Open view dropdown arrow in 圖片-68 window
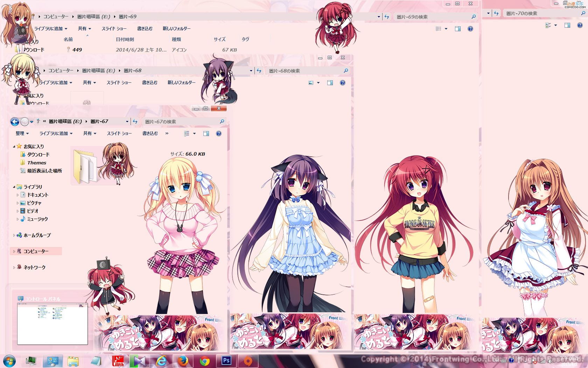The width and height of the screenshot is (588, 368). click(318, 83)
